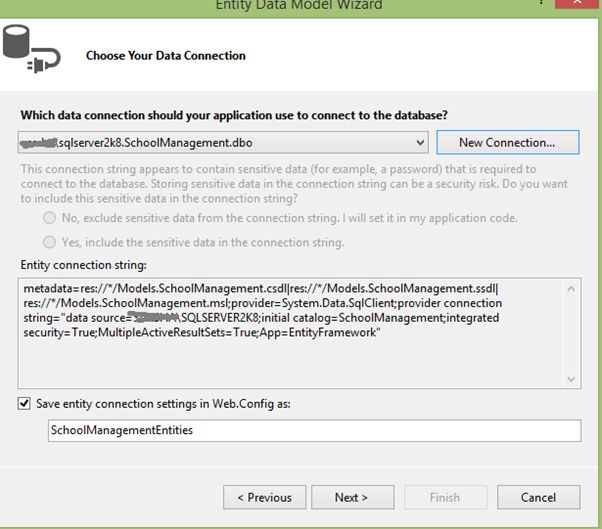Expand the data connection dropdown arrow

coord(419,143)
